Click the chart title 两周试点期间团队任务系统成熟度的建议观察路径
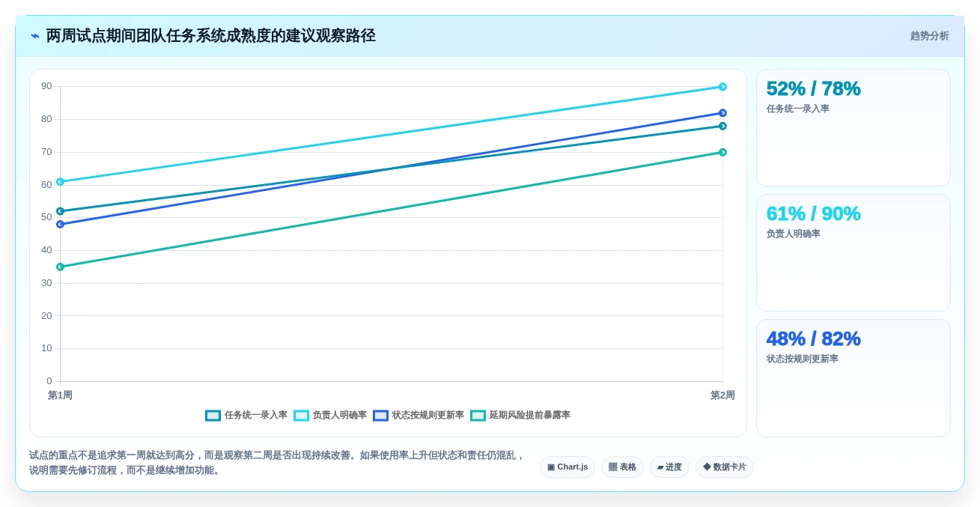This screenshot has width=980, height=507. 210,36
